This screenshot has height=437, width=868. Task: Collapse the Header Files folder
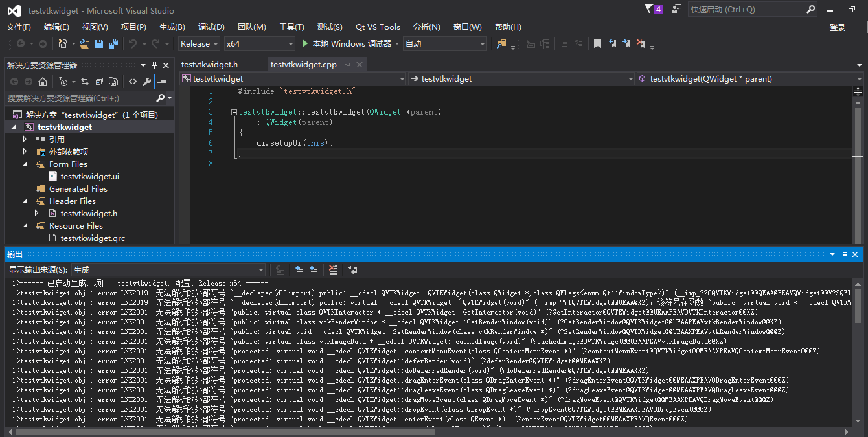pos(25,201)
